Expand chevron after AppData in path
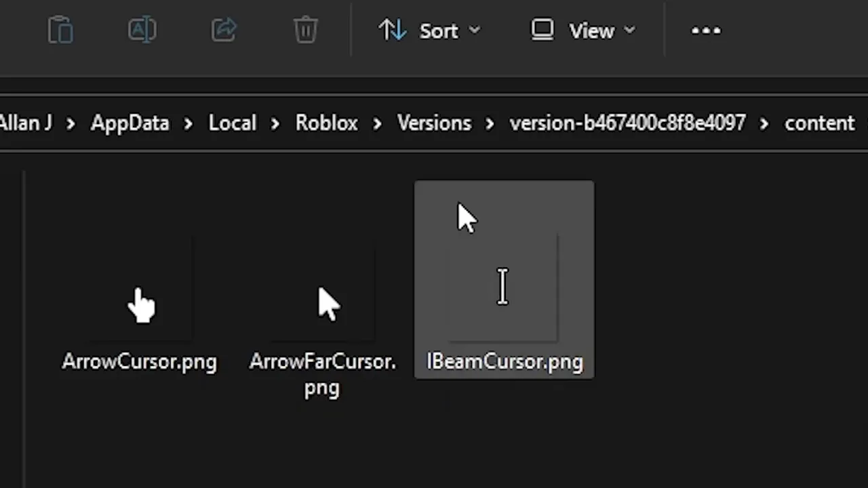This screenshot has height=488, width=868. [x=189, y=124]
